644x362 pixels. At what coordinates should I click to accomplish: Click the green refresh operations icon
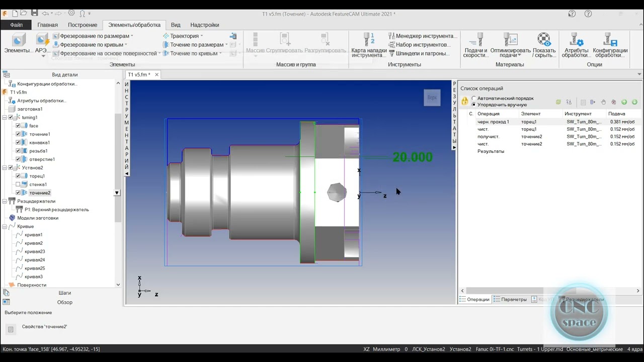coord(558,102)
